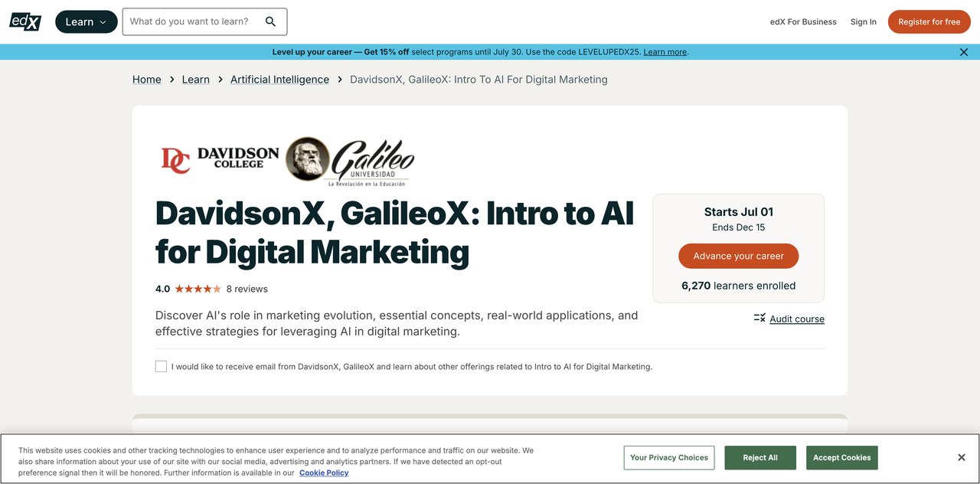Click Register for free button
This screenshot has width=980, height=484.
click(929, 21)
